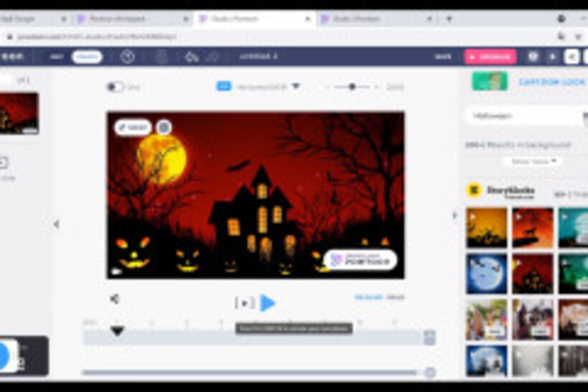Viewport: 588px width, 392px height.
Task: Click the Cartoon Look link
Action: pyautogui.click(x=551, y=82)
